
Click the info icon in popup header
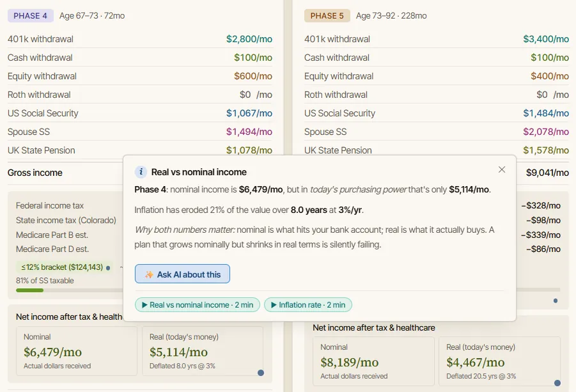[x=141, y=171]
